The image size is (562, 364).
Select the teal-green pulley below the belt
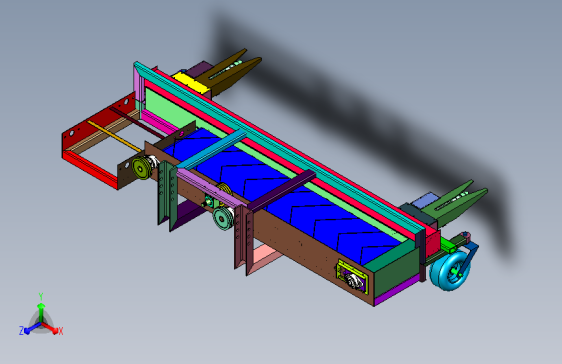pyautogui.click(x=223, y=218)
